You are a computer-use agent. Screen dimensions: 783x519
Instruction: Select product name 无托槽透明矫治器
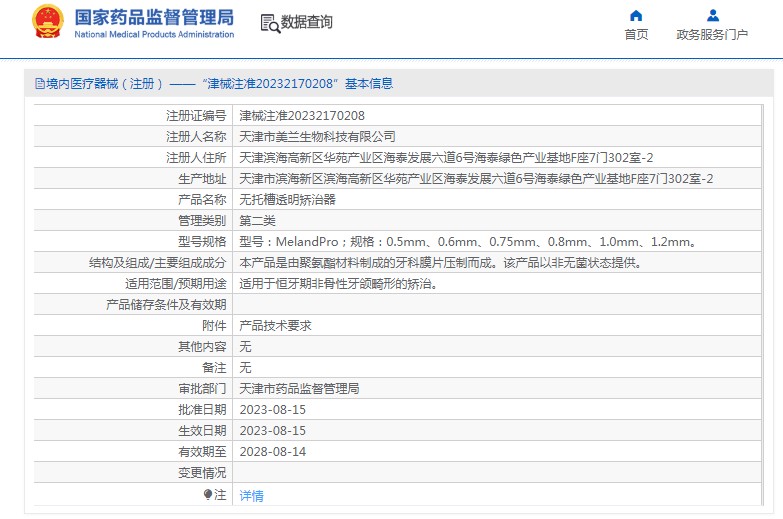[x=288, y=200]
